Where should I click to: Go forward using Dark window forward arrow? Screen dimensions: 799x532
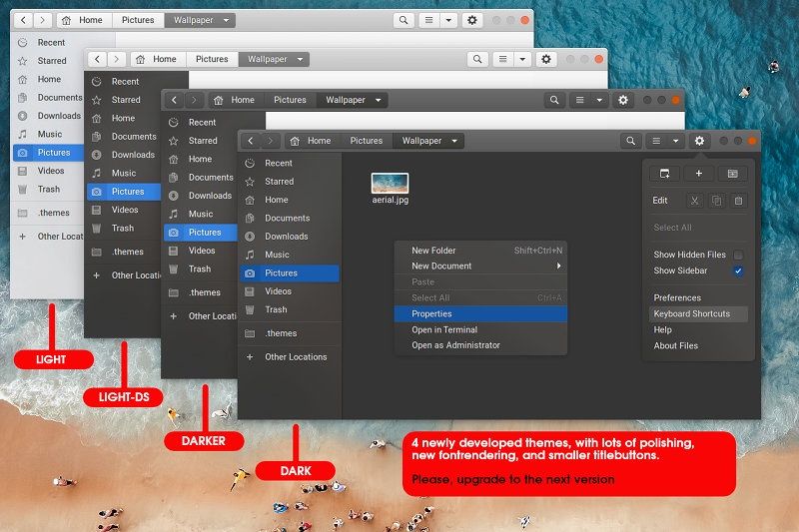[270, 141]
